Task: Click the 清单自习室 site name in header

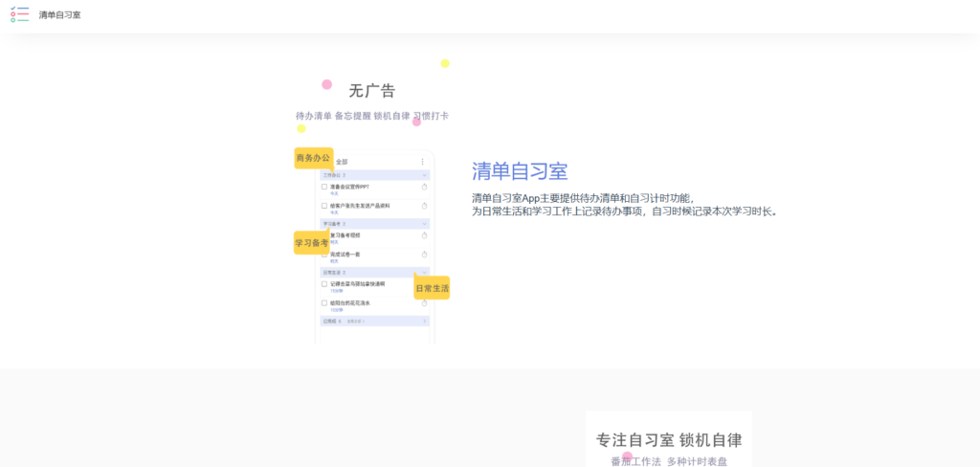Action: 59,15
